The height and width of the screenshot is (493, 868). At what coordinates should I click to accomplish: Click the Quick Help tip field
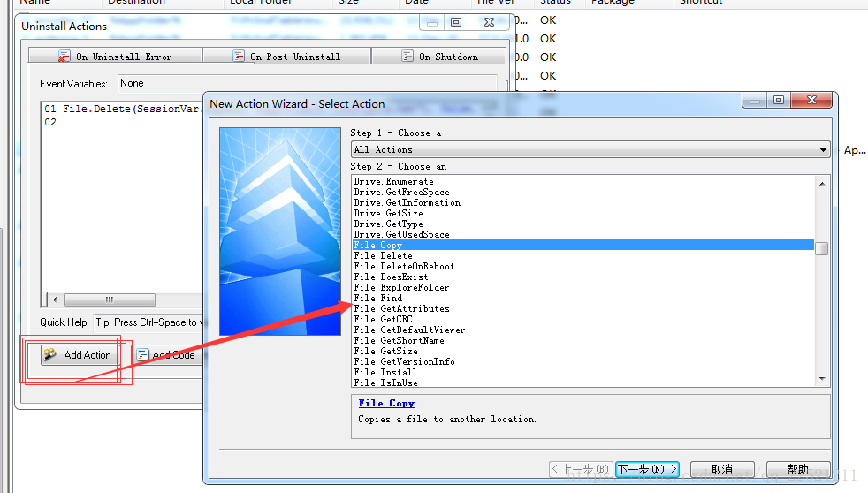click(x=148, y=322)
